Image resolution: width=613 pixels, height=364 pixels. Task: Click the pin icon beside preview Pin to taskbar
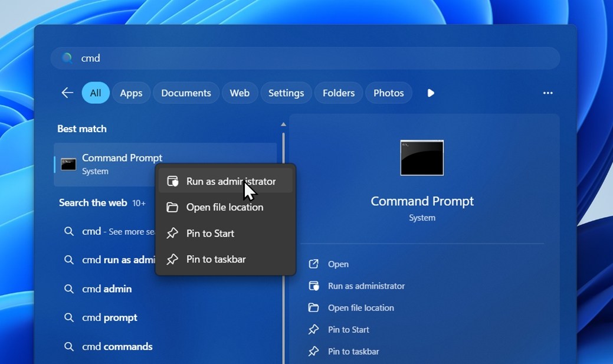[x=313, y=352]
